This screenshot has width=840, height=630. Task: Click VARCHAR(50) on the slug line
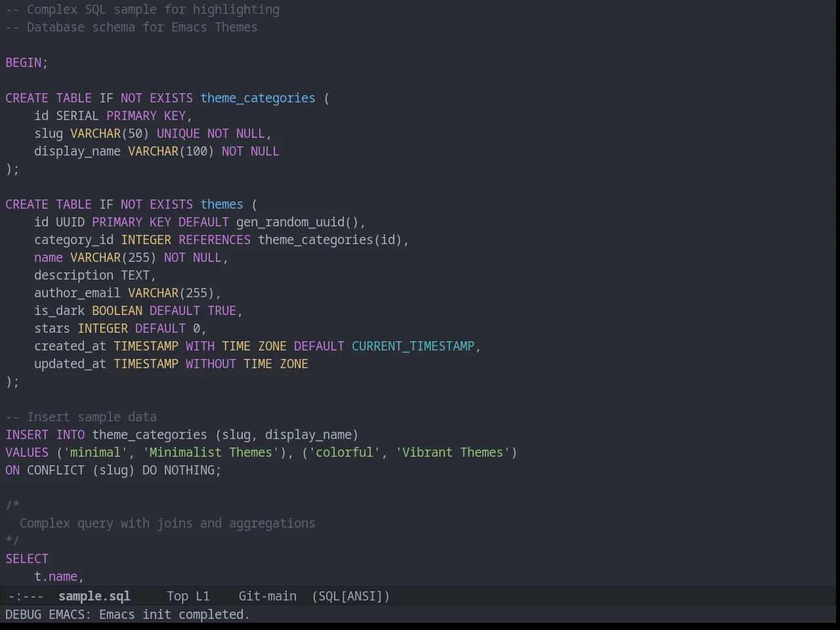pos(110,133)
